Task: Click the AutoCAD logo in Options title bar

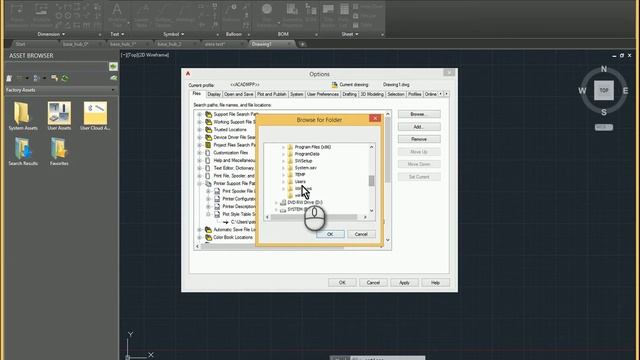Action: click(188, 73)
